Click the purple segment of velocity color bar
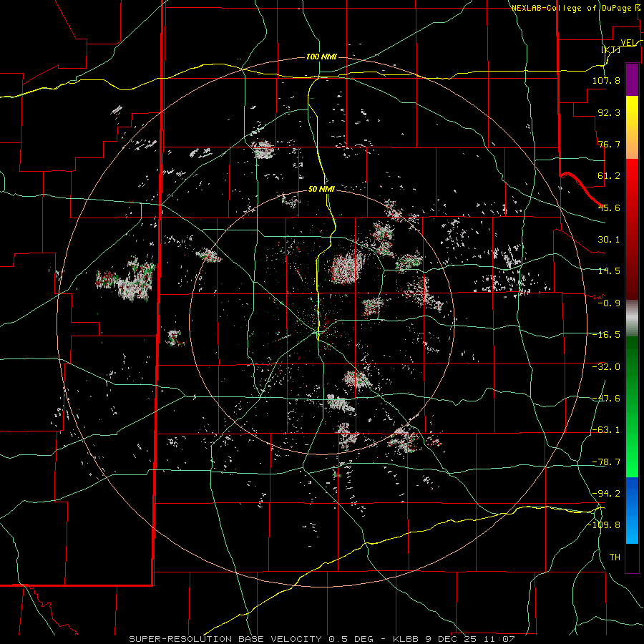 coord(632,79)
